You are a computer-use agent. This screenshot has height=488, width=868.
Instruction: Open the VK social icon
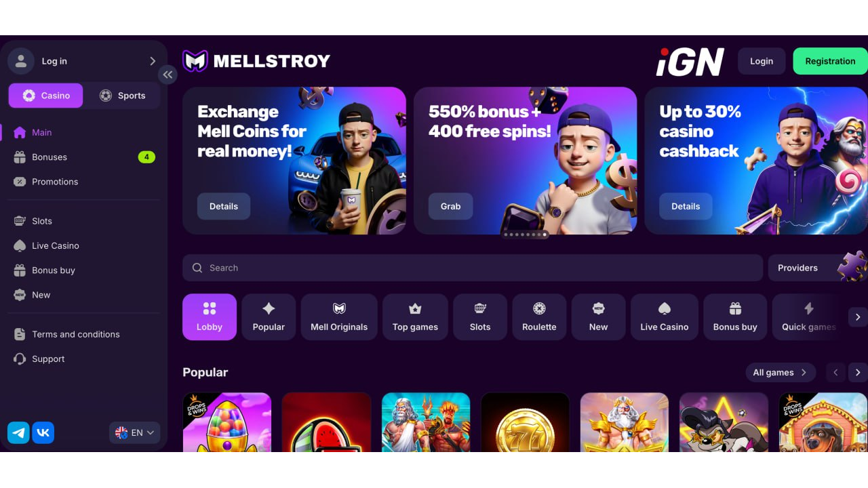pos(43,432)
